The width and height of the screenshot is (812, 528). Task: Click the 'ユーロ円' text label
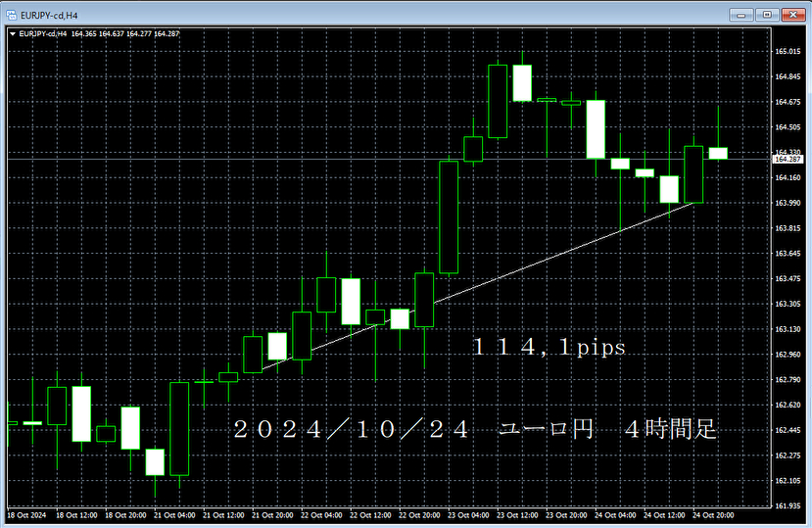[x=547, y=429]
